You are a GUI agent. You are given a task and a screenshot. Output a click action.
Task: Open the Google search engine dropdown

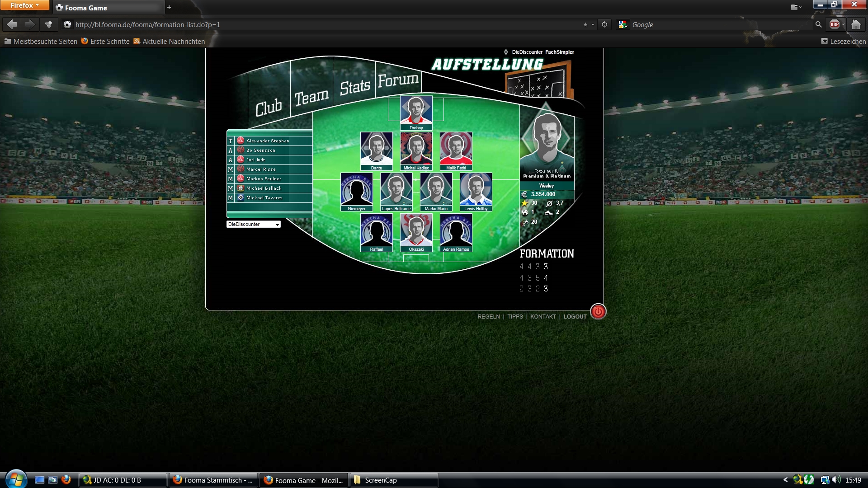point(623,24)
